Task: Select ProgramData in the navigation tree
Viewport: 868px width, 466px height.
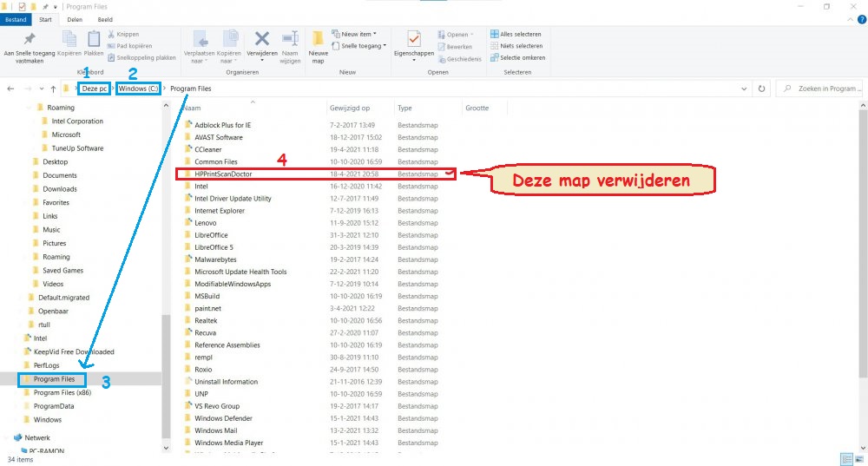Action: click(53, 406)
